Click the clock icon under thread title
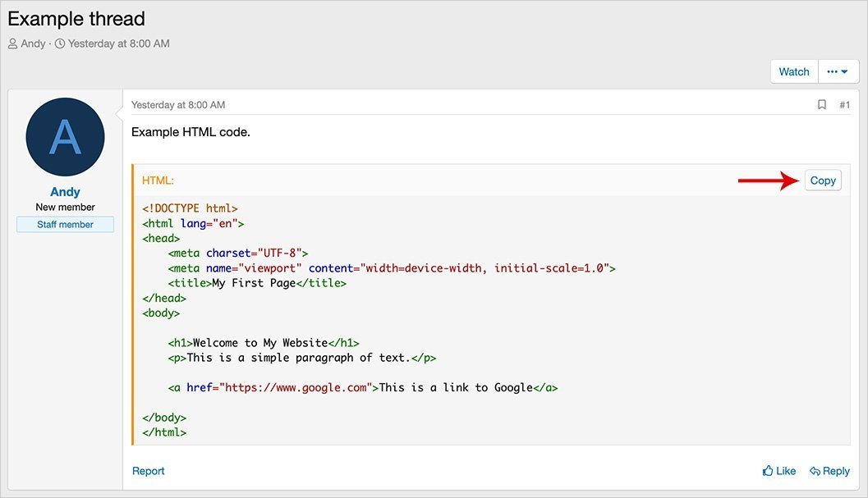Viewport: 868px width, 498px height. click(x=60, y=43)
